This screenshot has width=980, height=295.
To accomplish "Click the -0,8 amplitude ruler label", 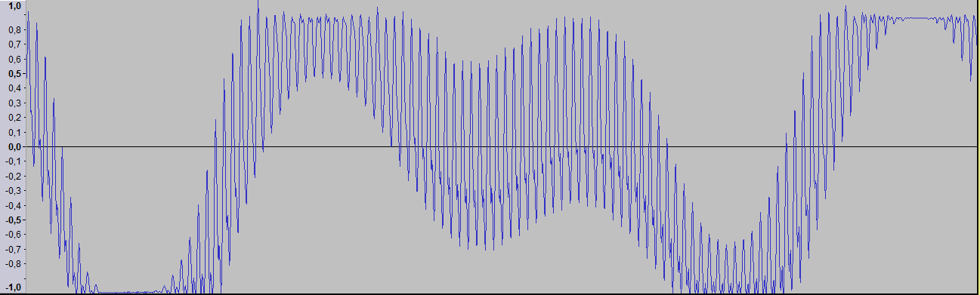I will pos(14,265).
